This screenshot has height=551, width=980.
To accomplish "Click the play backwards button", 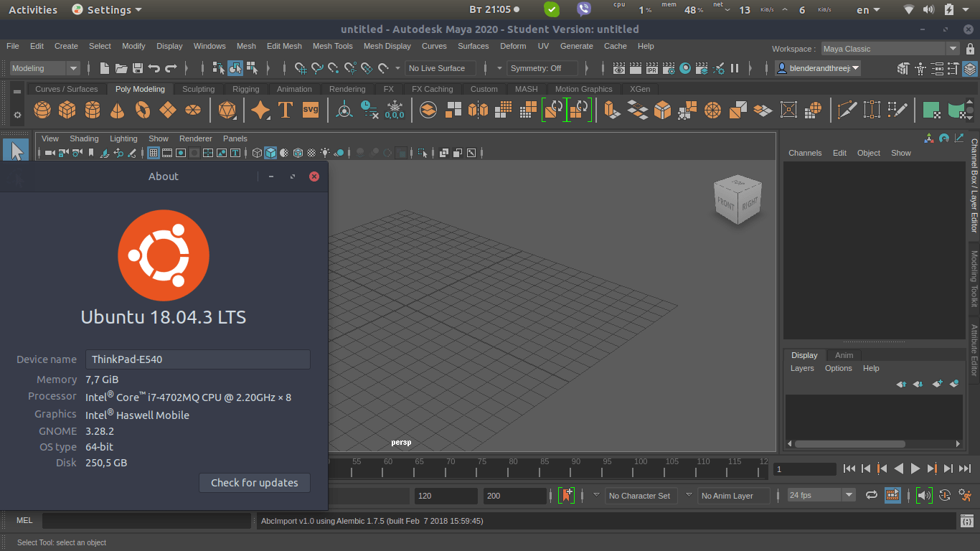I will tap(899, 468).
